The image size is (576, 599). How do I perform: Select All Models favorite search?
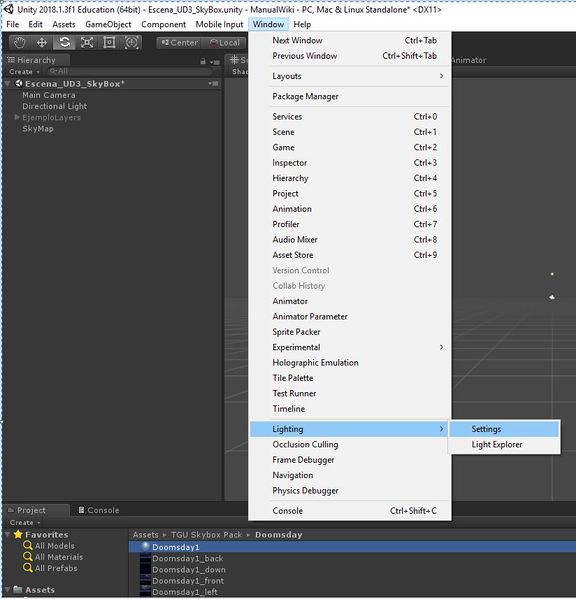[x=55, y=546]
